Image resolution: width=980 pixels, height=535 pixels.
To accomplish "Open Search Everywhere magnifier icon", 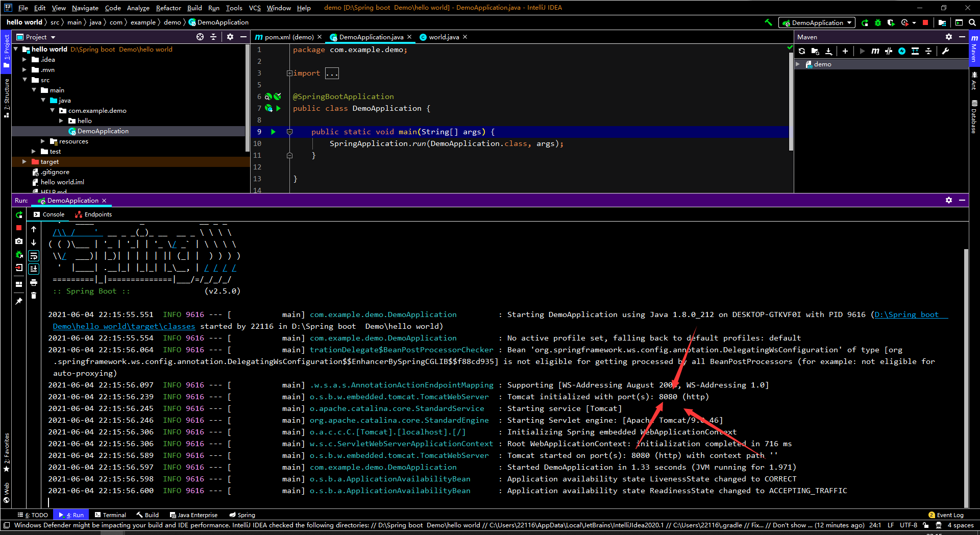I will coord(972,22).
